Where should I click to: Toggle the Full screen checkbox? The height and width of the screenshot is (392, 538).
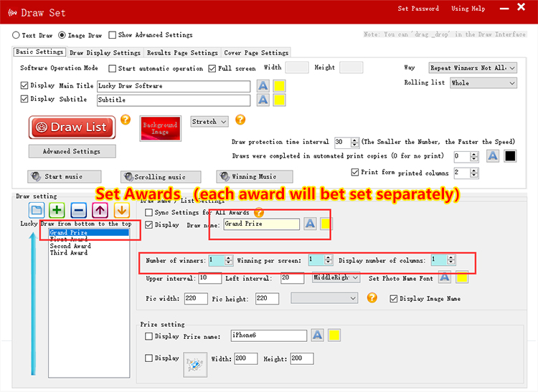coord(212,69)
